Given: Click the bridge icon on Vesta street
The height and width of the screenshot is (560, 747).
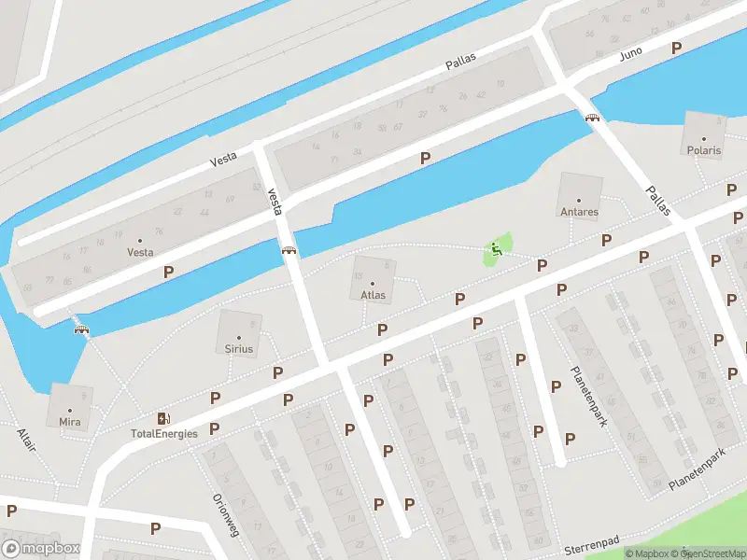Looking at the screenshot, I should 289,250.
